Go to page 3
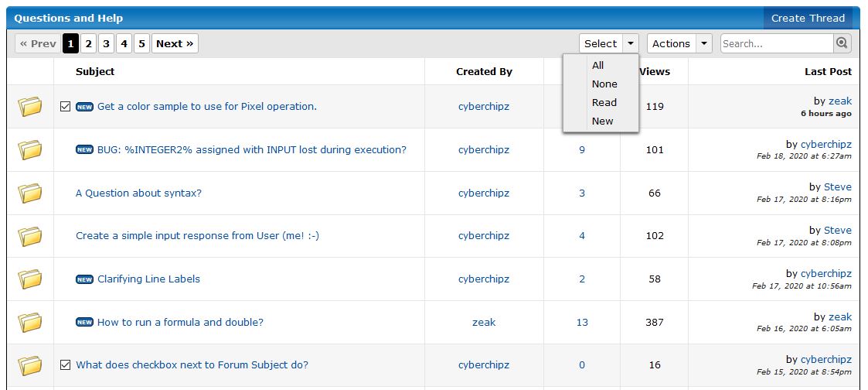Image resolution: width=868 pixels, height=390 pixels. [106, 44]
